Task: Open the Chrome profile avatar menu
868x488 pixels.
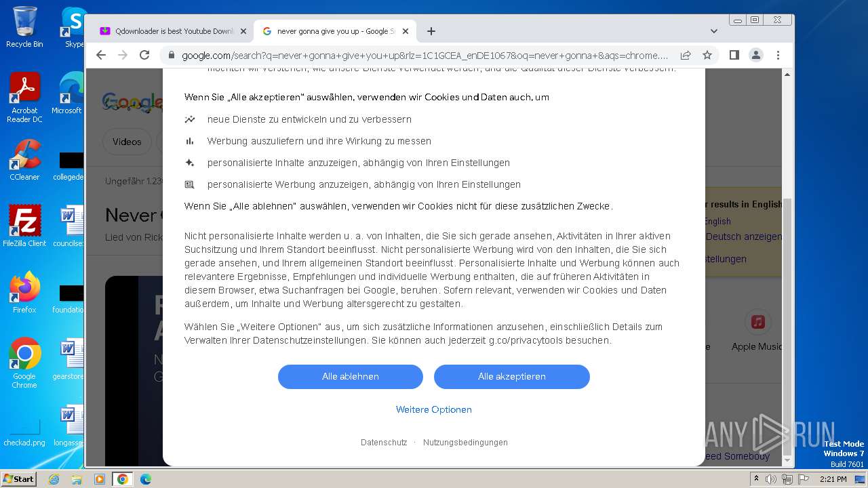Action: [756, 55]
